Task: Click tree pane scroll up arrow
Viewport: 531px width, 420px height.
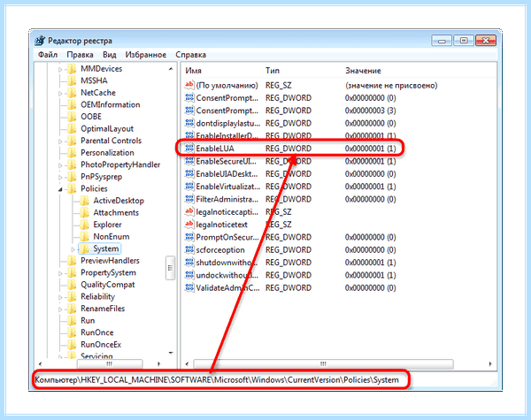Action: (171, 69)
